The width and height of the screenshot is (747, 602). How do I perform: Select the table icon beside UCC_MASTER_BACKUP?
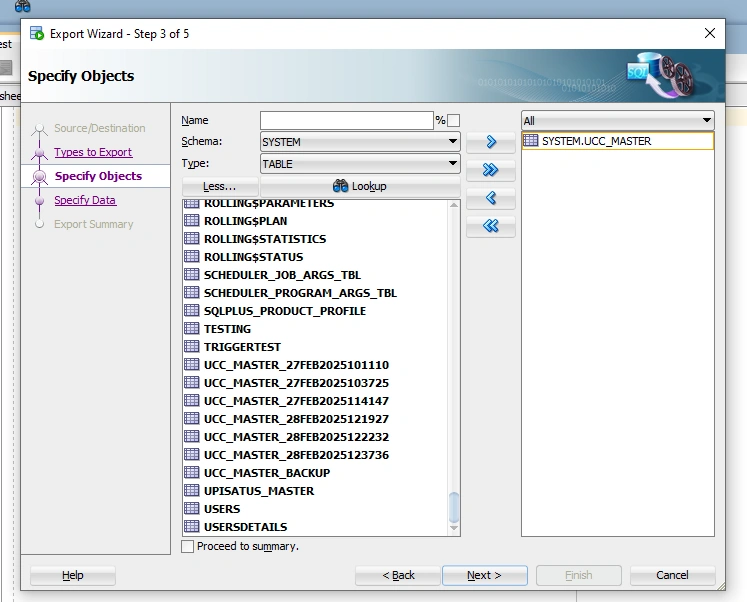click(192, 472)
